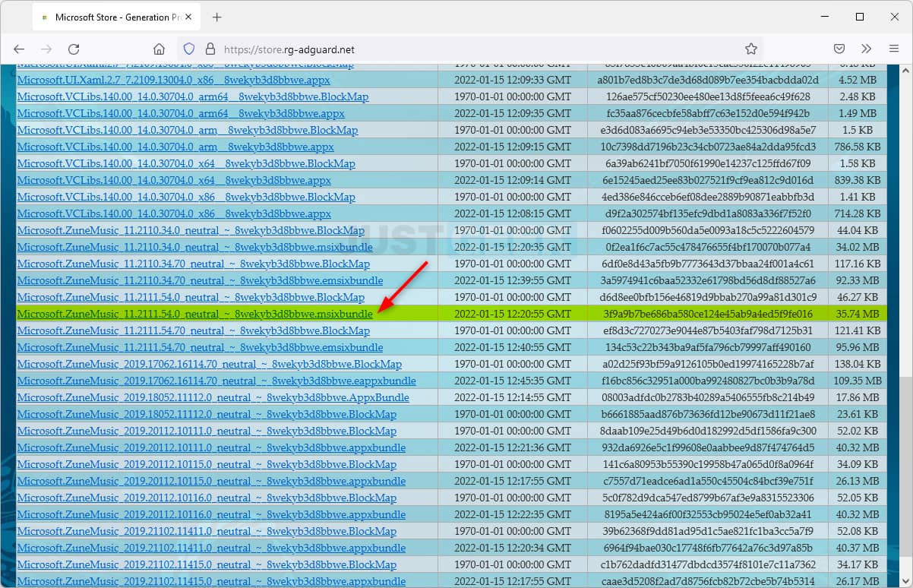The height and width of the screenshot is (588, 913).
Task: Open VCLibs 14.0.30704.0 arm64 BlockMap link
Action: coord(193,96)
